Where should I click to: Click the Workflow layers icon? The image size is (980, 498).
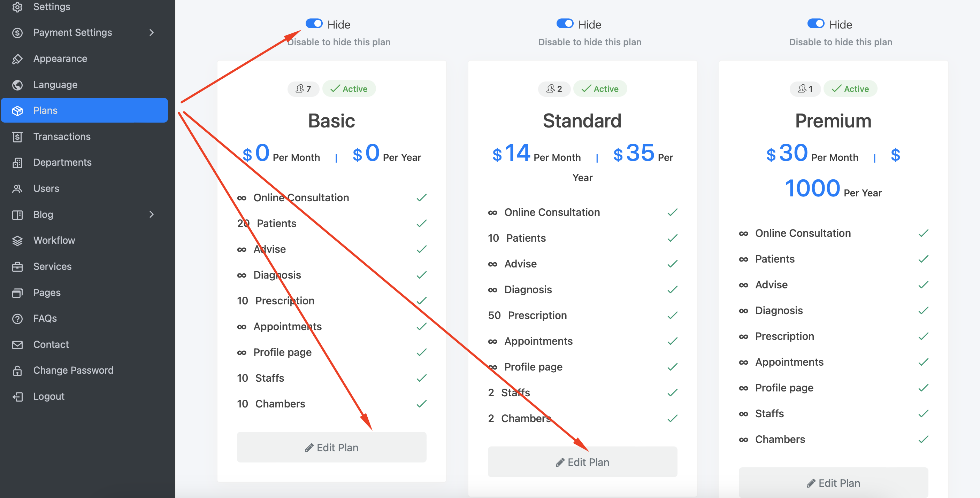(17, 241)
